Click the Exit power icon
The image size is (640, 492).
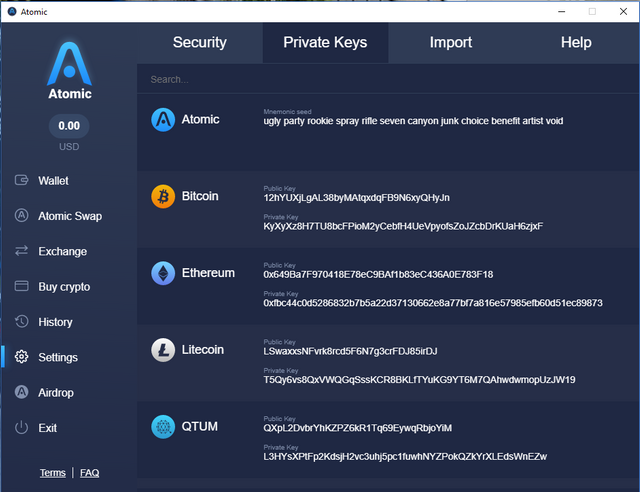[x=22, y=427]
